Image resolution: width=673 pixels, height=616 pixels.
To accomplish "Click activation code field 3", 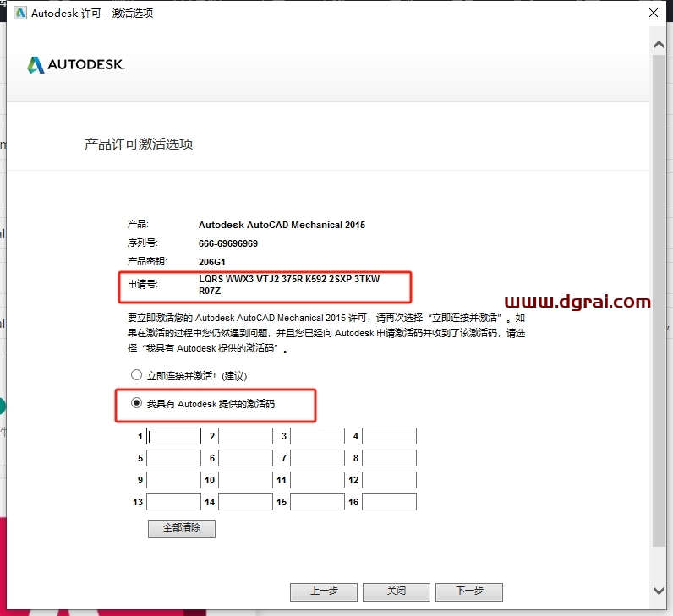I will point(318,436).
